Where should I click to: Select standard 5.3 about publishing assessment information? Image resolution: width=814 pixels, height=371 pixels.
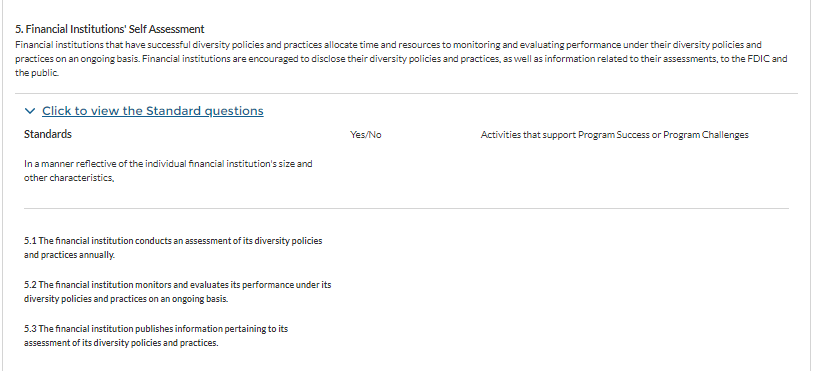156,336
